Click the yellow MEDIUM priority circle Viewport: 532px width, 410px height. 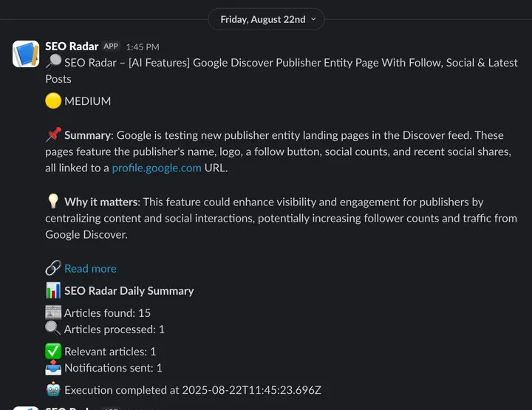click(x=53, y=100)
